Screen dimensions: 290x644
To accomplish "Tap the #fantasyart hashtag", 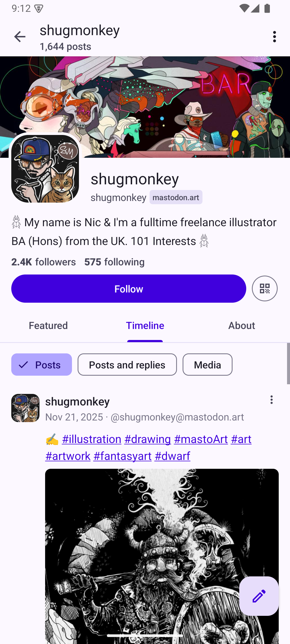I will coord(122,456).
